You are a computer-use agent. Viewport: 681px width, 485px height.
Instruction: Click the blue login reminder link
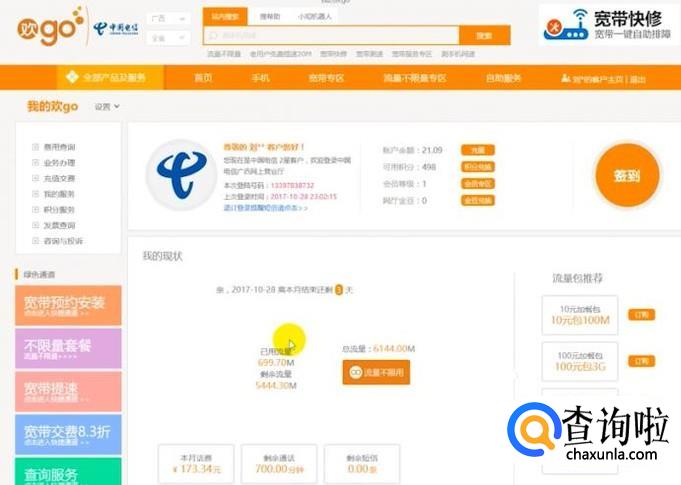(x=265, y=208)
